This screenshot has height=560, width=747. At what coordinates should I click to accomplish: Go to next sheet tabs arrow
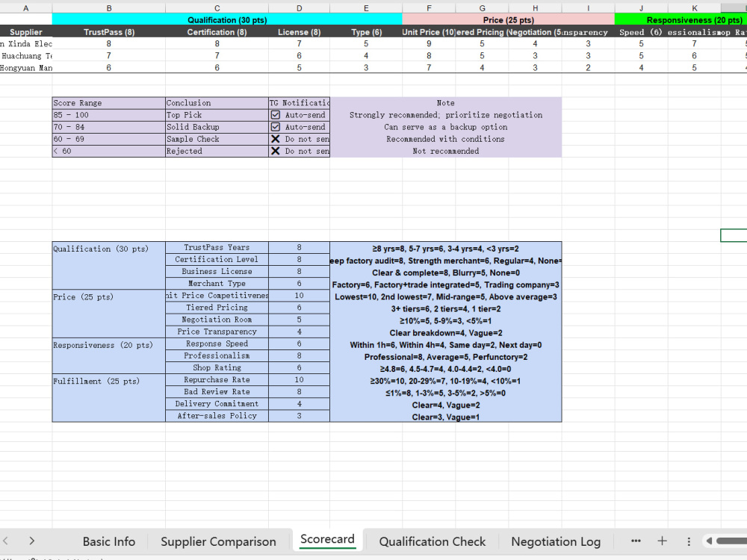coord(31,541)
